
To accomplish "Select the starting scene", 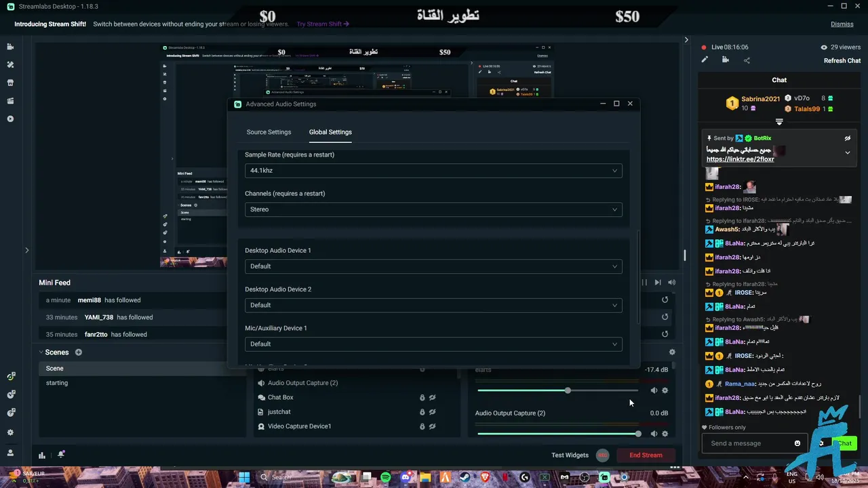I will tap(141, 383).
